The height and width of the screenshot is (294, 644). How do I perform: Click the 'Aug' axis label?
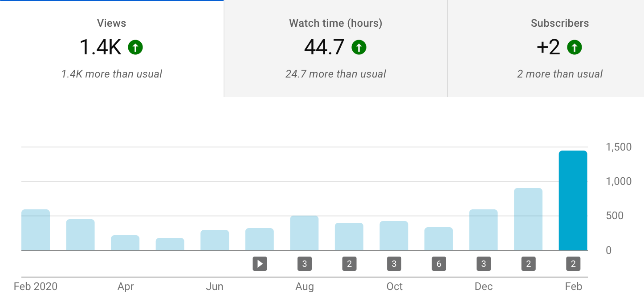pyautogui.click(x=305, y=286)
